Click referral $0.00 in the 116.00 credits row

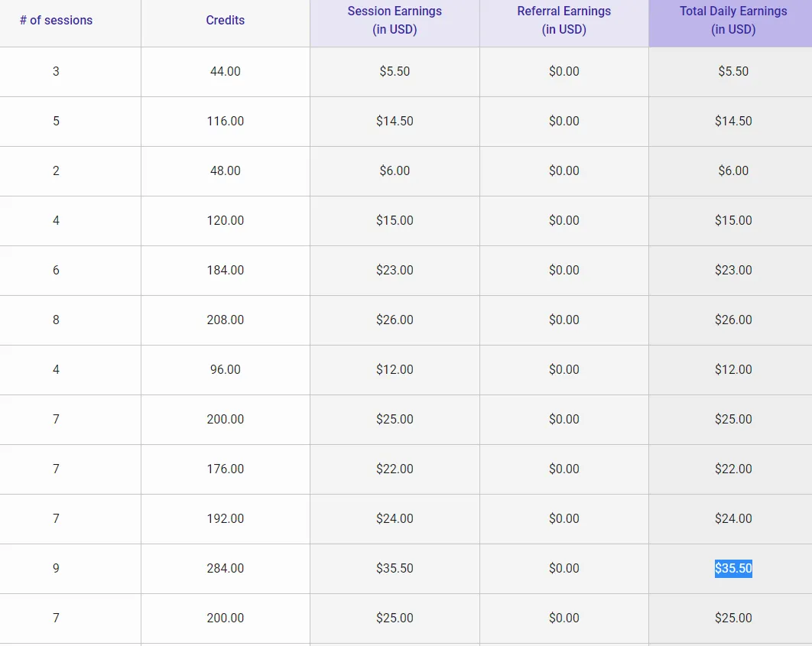coord(564,121)
